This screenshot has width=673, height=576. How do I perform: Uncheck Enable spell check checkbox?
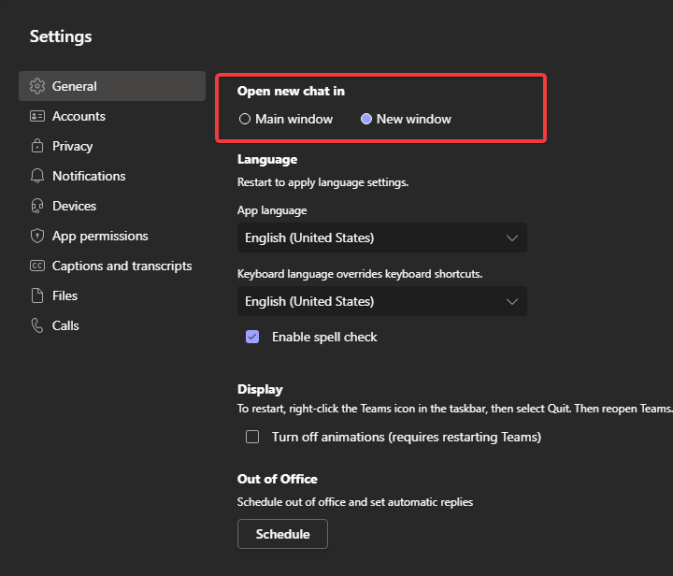[x=252, y=337]
